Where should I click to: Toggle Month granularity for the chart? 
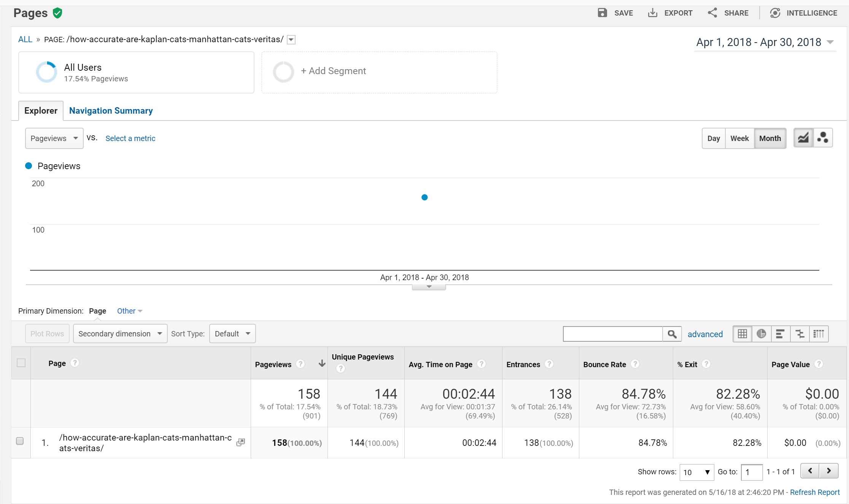tap(770, 138)
